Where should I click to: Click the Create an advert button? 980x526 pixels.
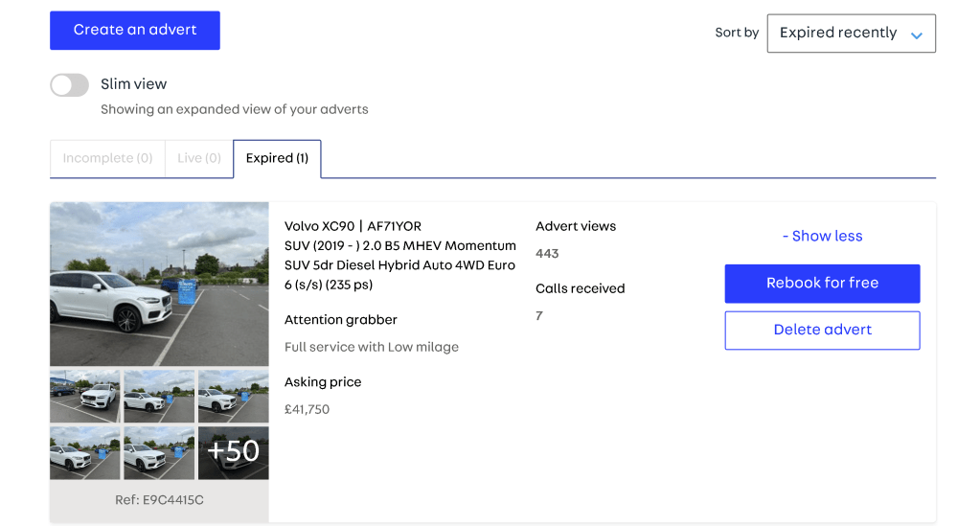click(135, 30)
